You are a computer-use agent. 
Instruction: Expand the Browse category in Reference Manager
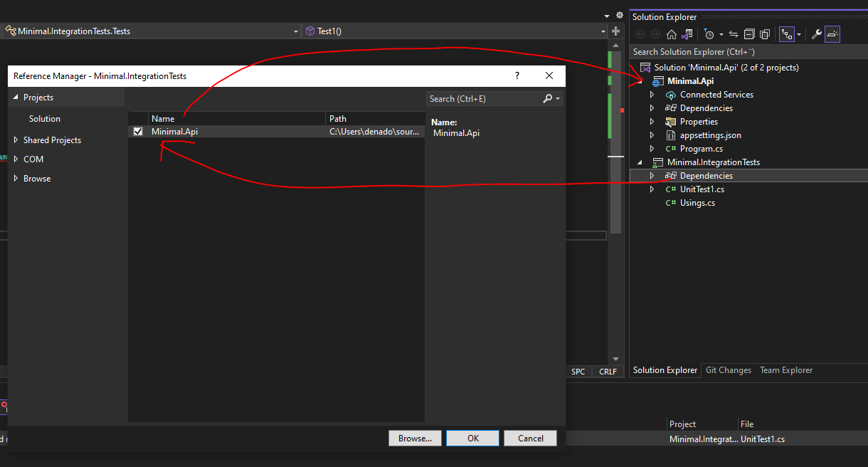(16, 179)
